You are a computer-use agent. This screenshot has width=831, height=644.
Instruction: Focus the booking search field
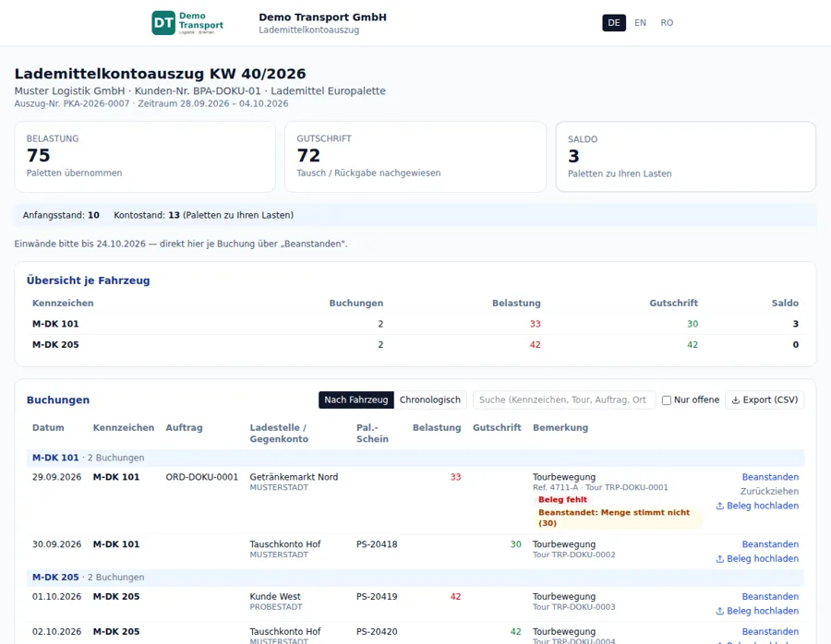(564, 400)
